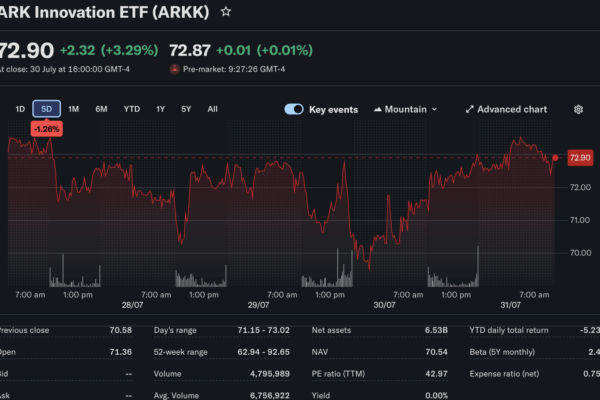This screenshot has width=600, height=400.
Task: Click the Expense ratio (net) label
Action: click(x=504, y=374)
